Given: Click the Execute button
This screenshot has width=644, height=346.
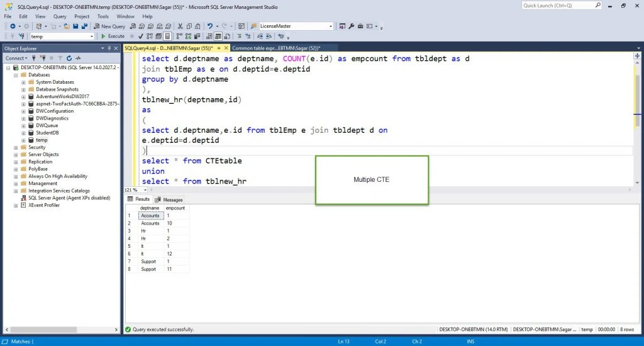Looking at the screenshot, I should tap(113, 36).
